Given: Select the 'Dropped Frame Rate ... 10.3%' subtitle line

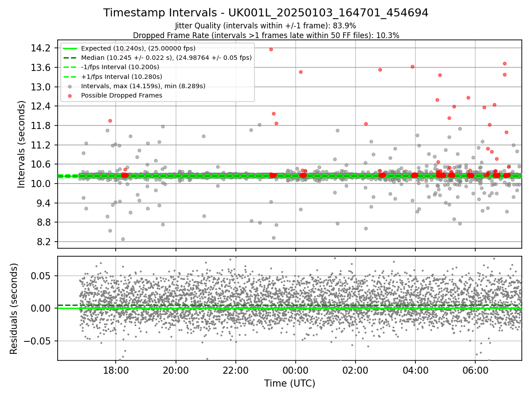Looking at the screenshot, I should pyautogui.click(x=266, y=35).
